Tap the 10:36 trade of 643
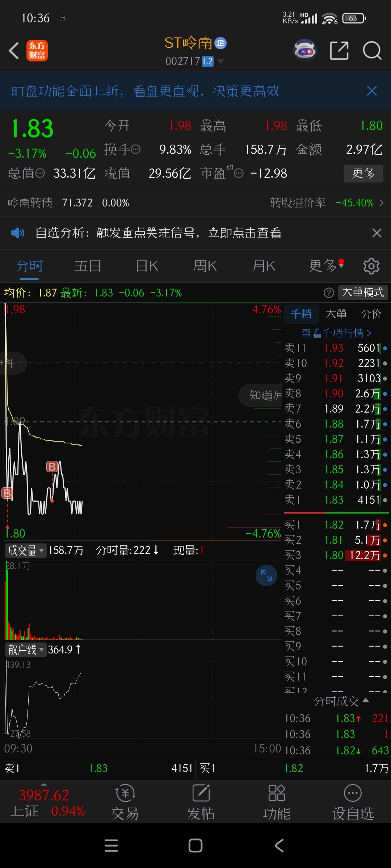 pyautogui.click(x=336, y=750)
